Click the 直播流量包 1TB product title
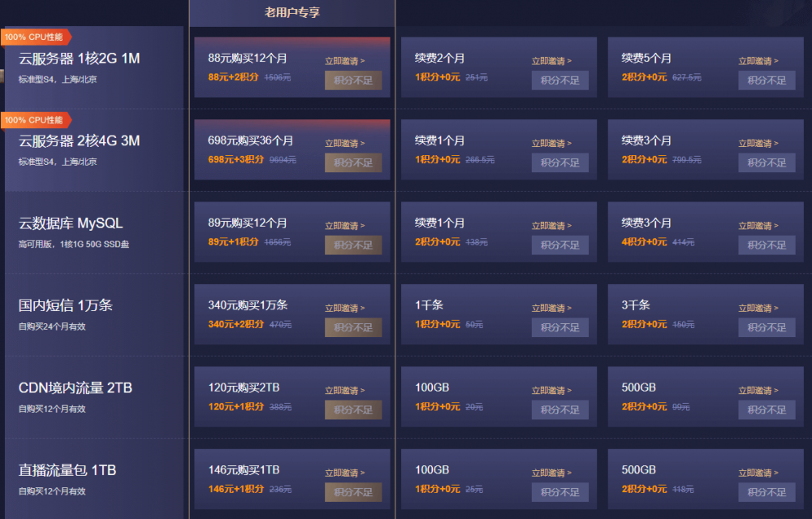The width and height of the screenshot is (812, 519). (x=67, y=470)
